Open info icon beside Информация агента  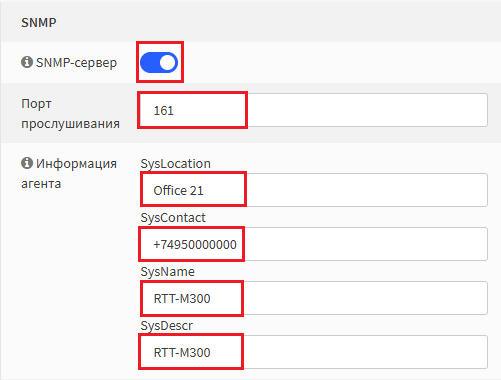27,163
